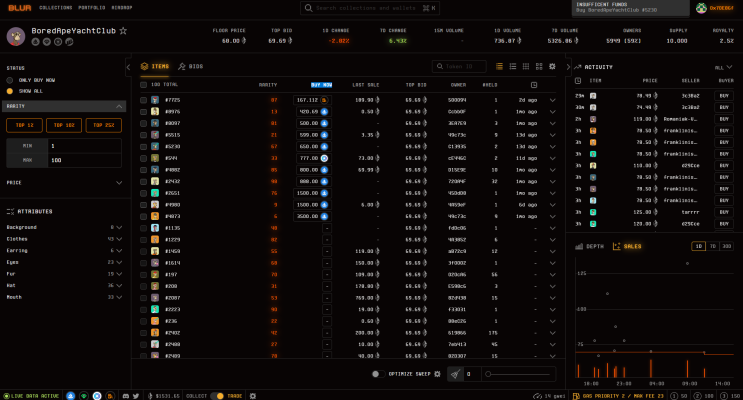Click the Blur logo
Viewport: 743px width, 400px height.
20,8
